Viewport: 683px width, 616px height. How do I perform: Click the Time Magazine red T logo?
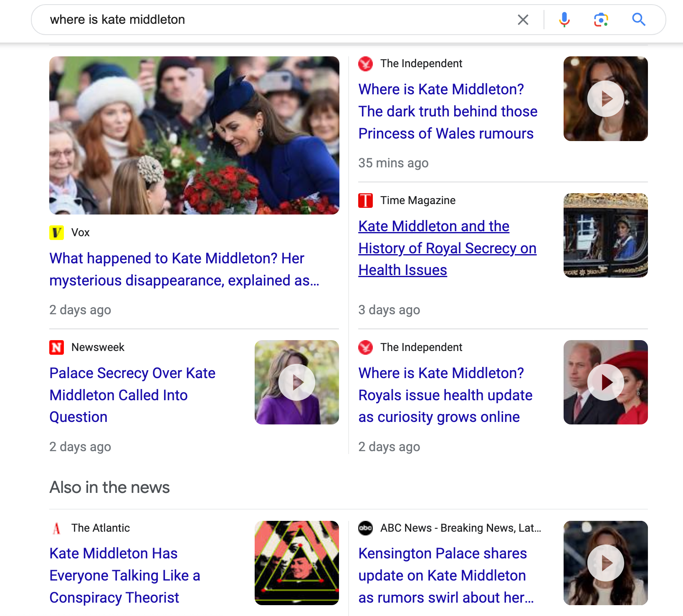pos(365,200)
